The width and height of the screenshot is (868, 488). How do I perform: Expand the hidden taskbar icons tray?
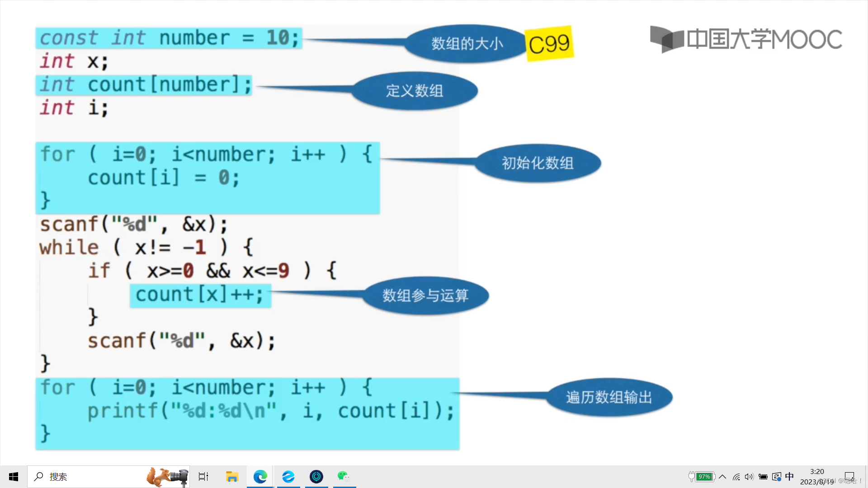coord(722,477)
